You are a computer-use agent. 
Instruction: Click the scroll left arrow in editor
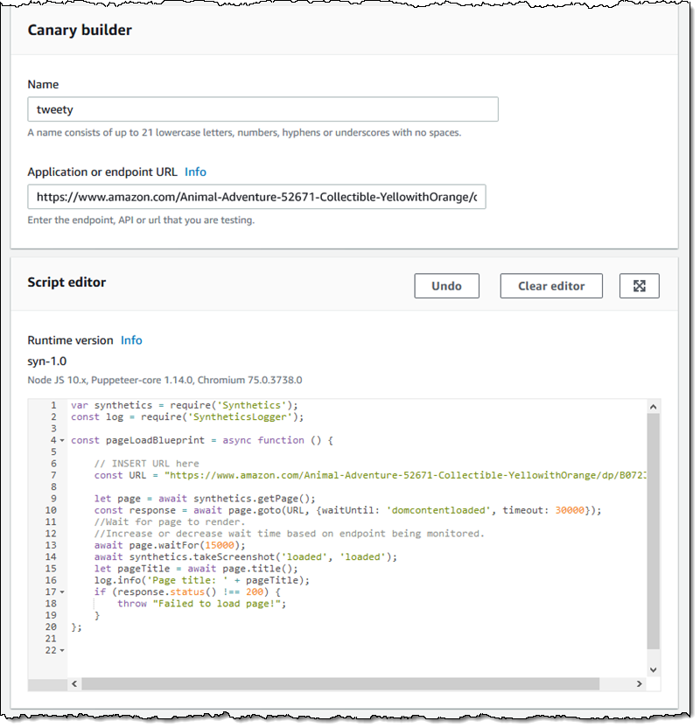(x=73, y=683)
